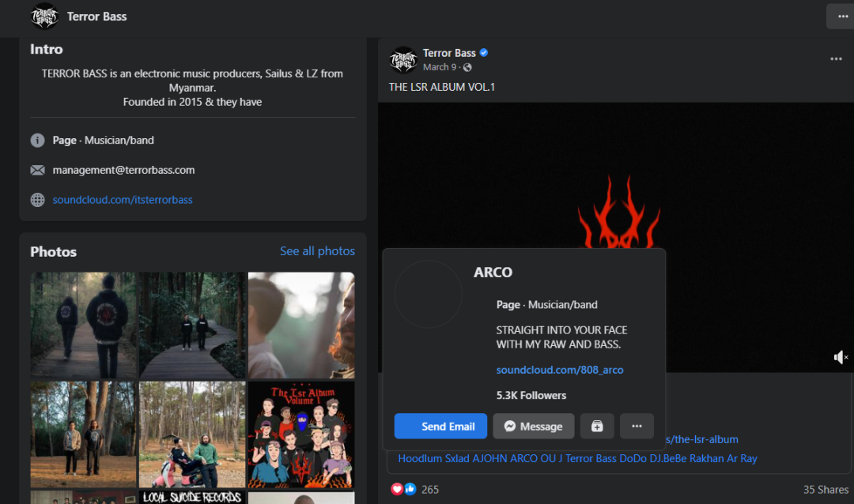Open The Lsr Album Volume 1 artwork photo

click(x=302, y=434)
